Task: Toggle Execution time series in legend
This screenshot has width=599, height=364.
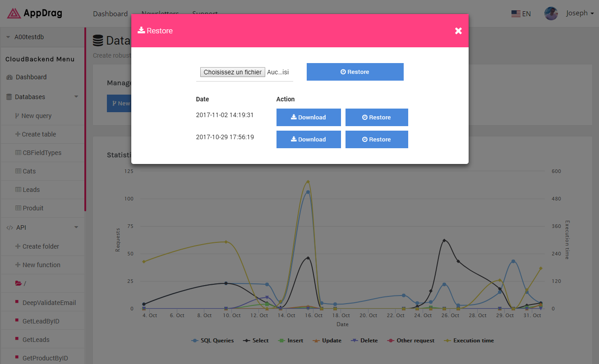Action: click(469, 341)
